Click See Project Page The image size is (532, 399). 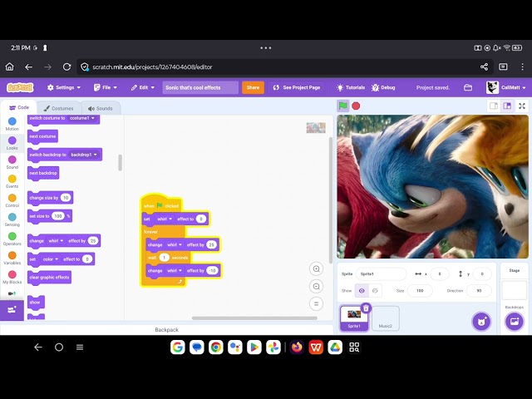(297, 87)
